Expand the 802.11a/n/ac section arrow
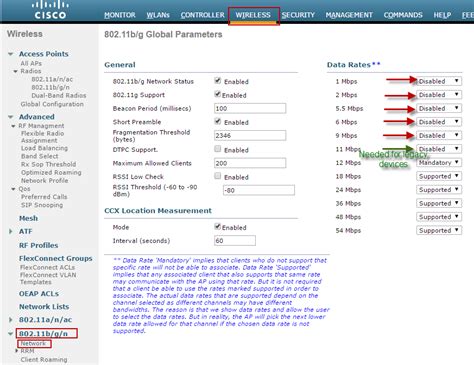This screenshot has height=365, width=474. (10, 320)
